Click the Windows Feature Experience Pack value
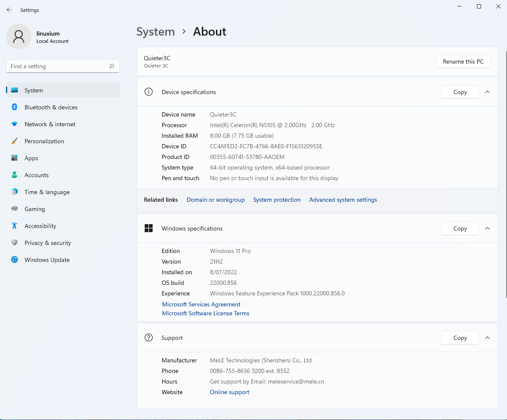 [x=277, y=293]
